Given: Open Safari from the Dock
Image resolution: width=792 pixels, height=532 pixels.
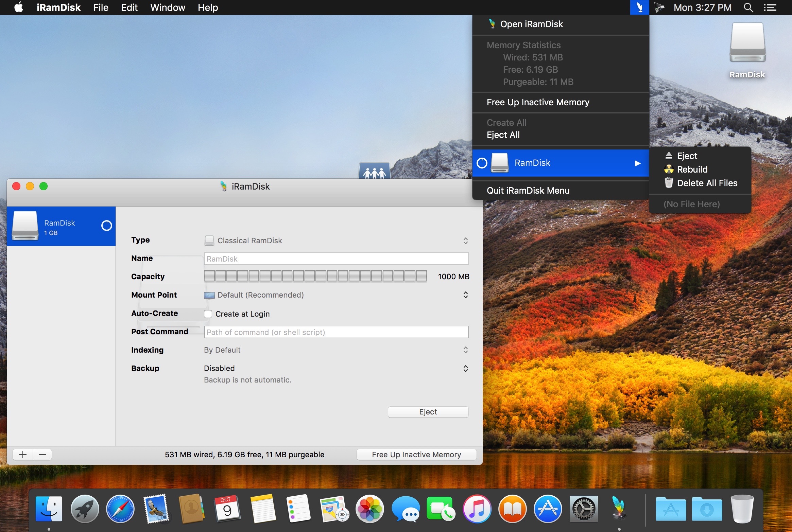Looking at the screenshot, I should pyautogui.click(x=120, y=509).
